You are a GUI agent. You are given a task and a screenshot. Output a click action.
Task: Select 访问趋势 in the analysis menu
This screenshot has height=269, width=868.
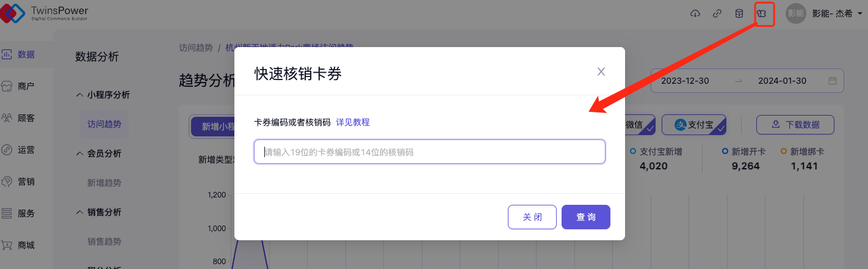tap(104, 124)
